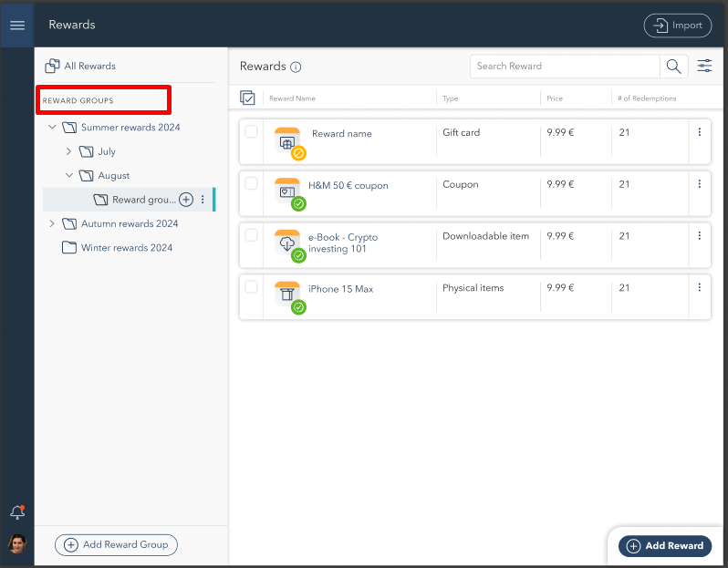Check the Reward name row checkbox

click(x=251, y=131)
